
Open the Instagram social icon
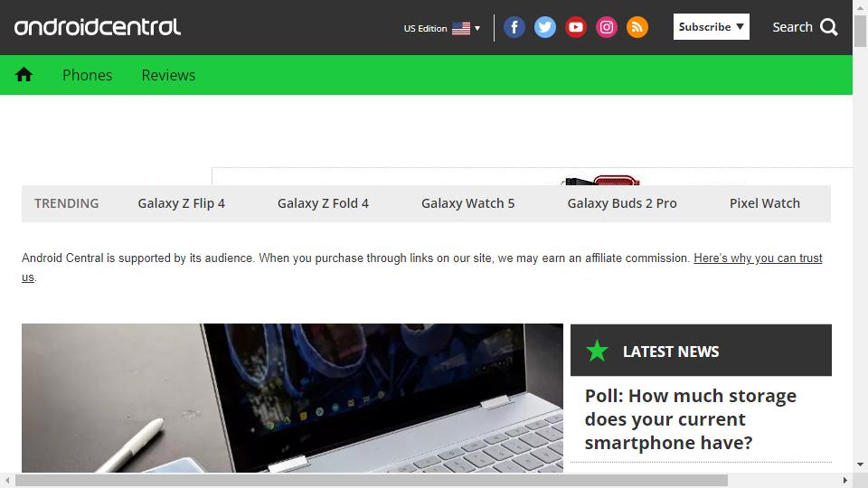[607, 27]
